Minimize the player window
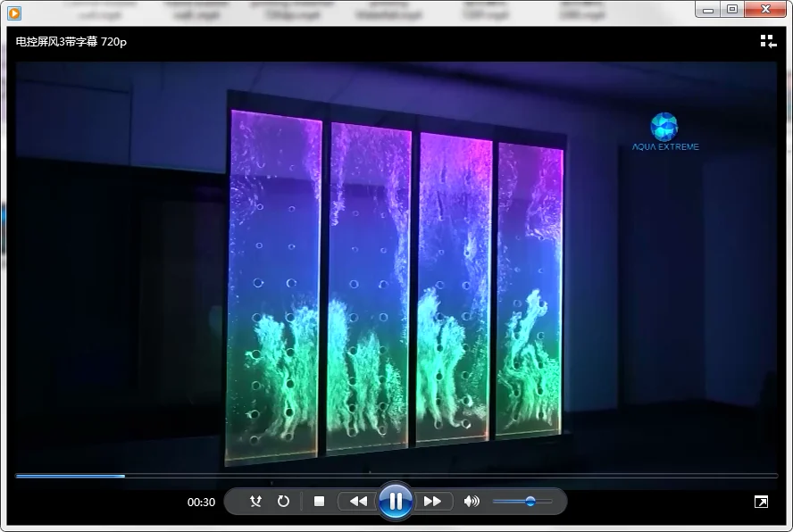 709,9
